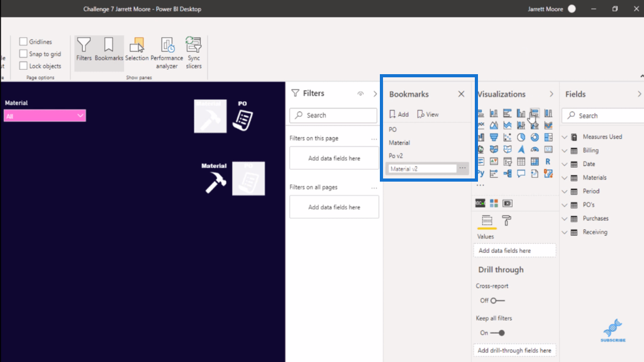The image size is (644, 362).
Task: Insert a stacked area chart visual
Action: (x=508, y=125)
